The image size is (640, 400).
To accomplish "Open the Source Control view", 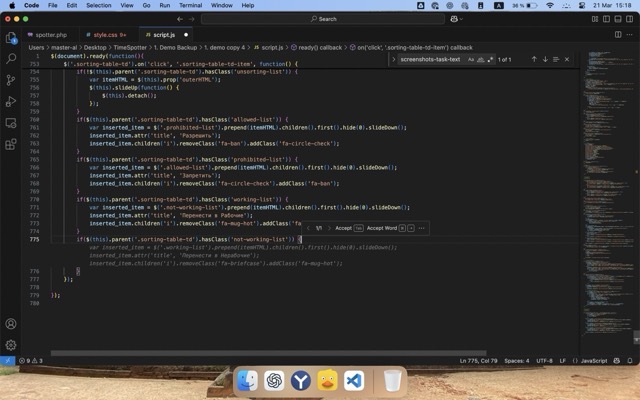I will (11, 80).
